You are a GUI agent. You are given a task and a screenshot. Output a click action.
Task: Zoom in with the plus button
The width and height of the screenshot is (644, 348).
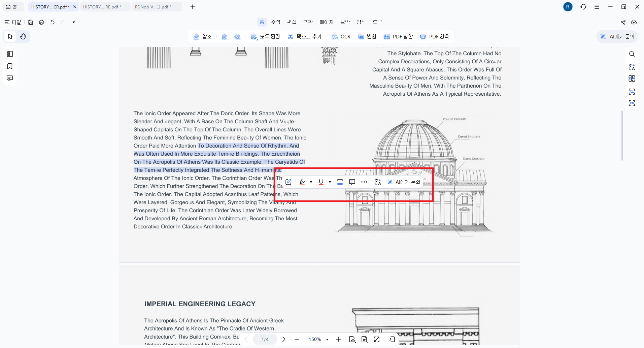[x=339, y=339]
